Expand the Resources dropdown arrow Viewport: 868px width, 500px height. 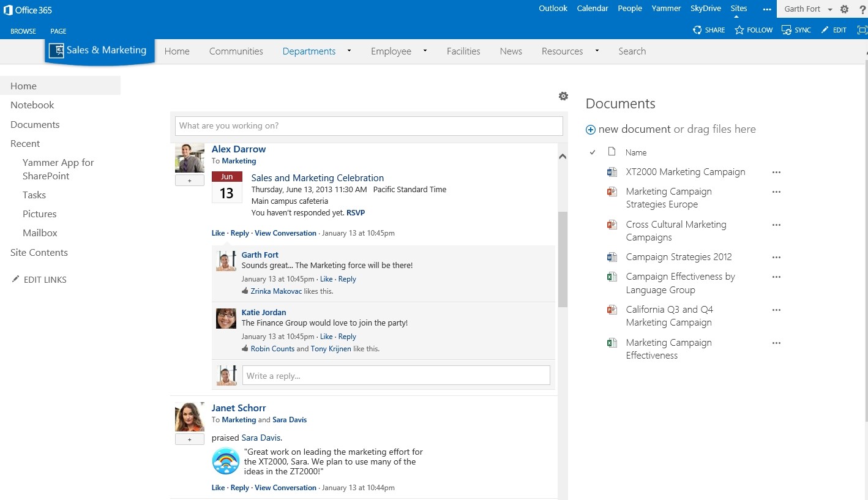coord(597,51)
